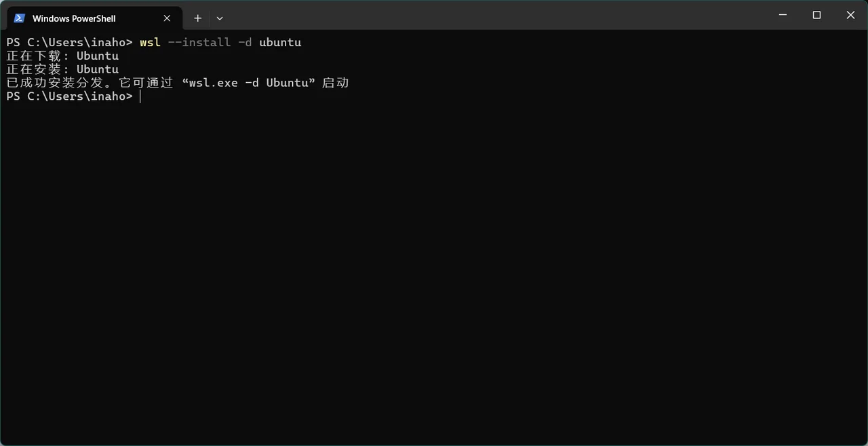Click the "启动" text ending the success line
The height and width of the screenshot is (446, 868).
(x=335, y=83)
